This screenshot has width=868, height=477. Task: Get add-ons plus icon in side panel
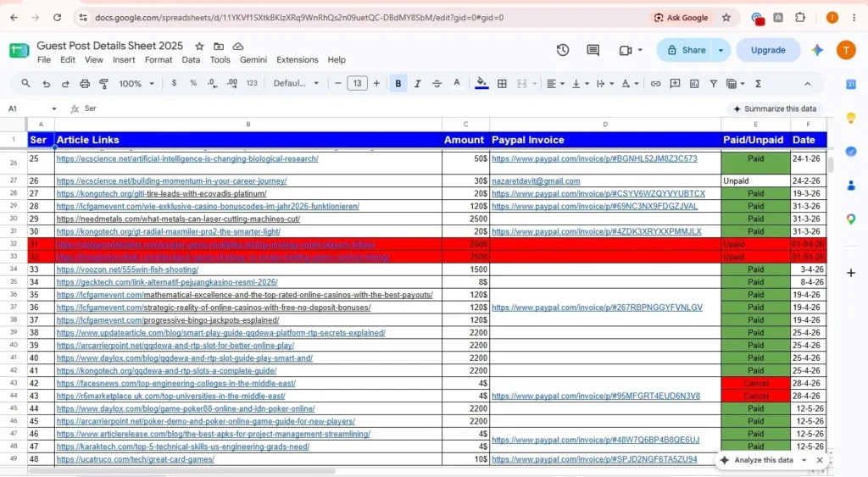[x=851, y=272]
